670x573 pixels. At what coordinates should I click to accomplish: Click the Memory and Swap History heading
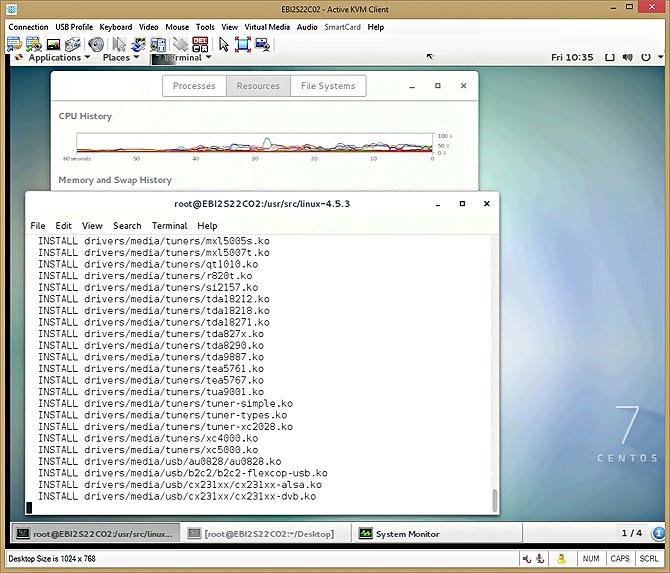point(115,180)
